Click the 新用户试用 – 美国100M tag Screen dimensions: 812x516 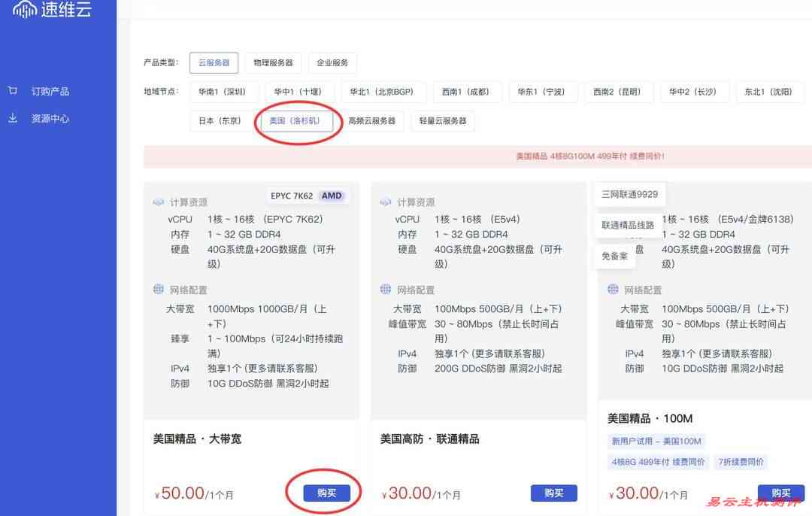(654, 442)
